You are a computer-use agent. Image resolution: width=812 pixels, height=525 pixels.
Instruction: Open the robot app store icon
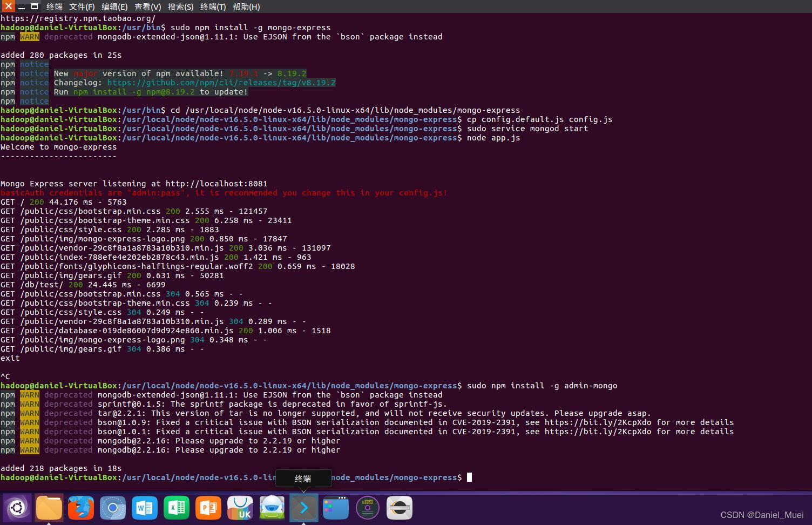[272, 508]
